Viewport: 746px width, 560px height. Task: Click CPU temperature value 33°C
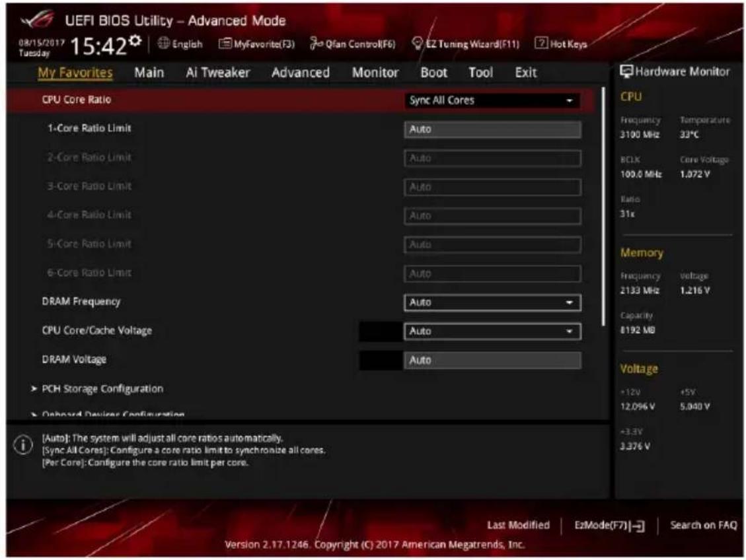pyautogui.click(x=689, y=135)
